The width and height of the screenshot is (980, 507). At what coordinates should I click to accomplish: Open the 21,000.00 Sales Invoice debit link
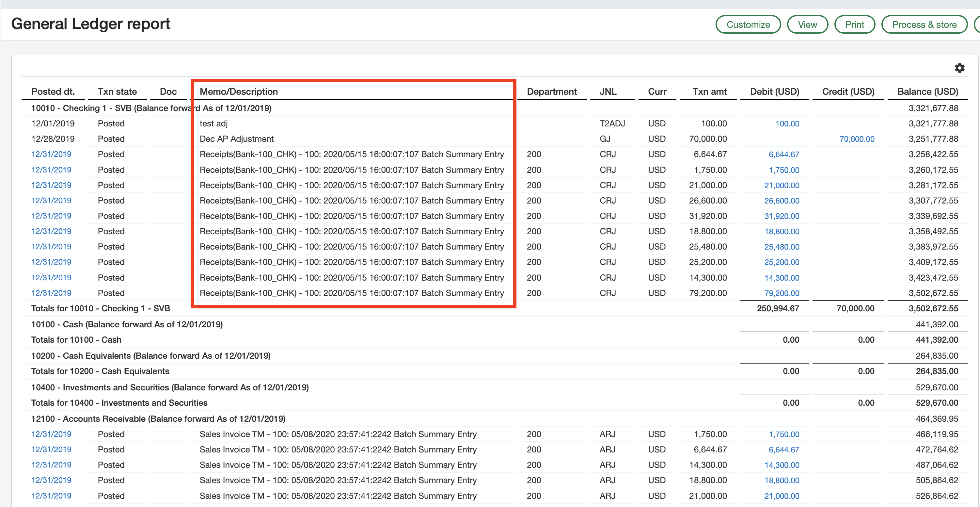point(782,496)
